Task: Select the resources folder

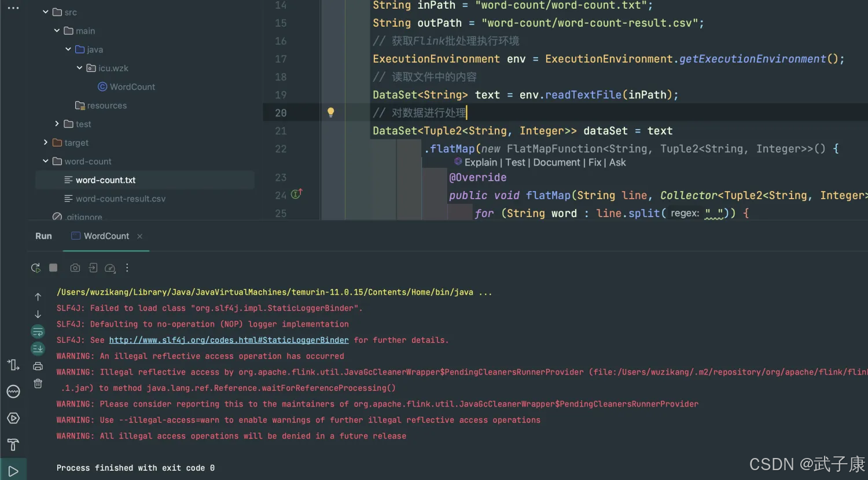Action: (107, 105)
